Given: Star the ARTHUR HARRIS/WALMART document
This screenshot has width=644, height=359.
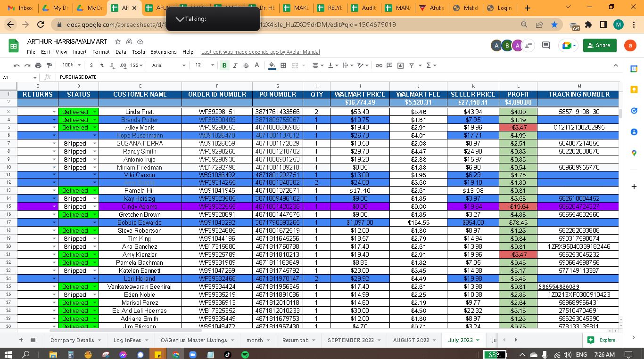Looking at the screenshot, I should pyautogui.click(x=118, y=41).
